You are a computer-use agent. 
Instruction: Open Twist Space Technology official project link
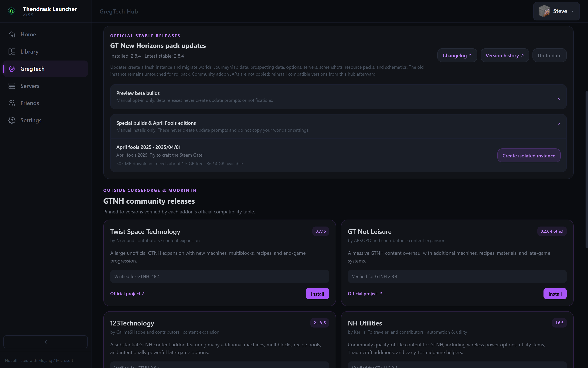pos(127,294)
